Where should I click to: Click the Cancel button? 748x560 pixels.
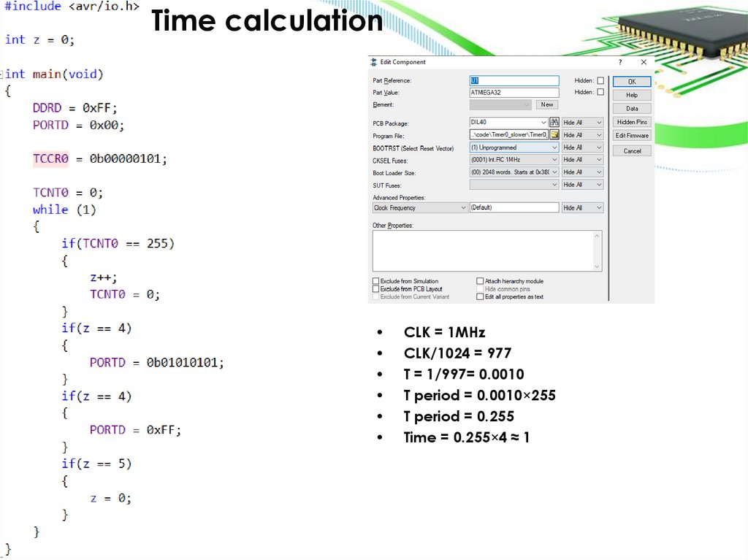tap(632, 151)
